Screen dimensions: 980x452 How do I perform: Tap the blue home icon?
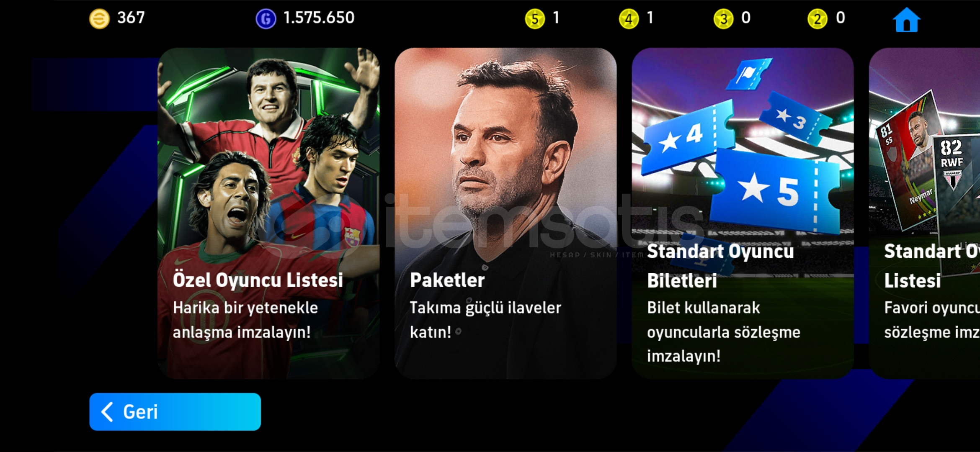pos(906,20)
